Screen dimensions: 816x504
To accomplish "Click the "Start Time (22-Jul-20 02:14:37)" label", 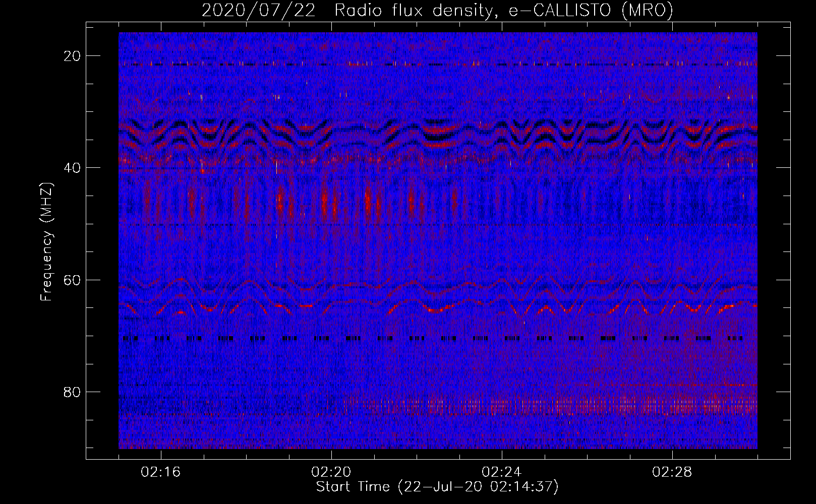I will tap(437, 487).
